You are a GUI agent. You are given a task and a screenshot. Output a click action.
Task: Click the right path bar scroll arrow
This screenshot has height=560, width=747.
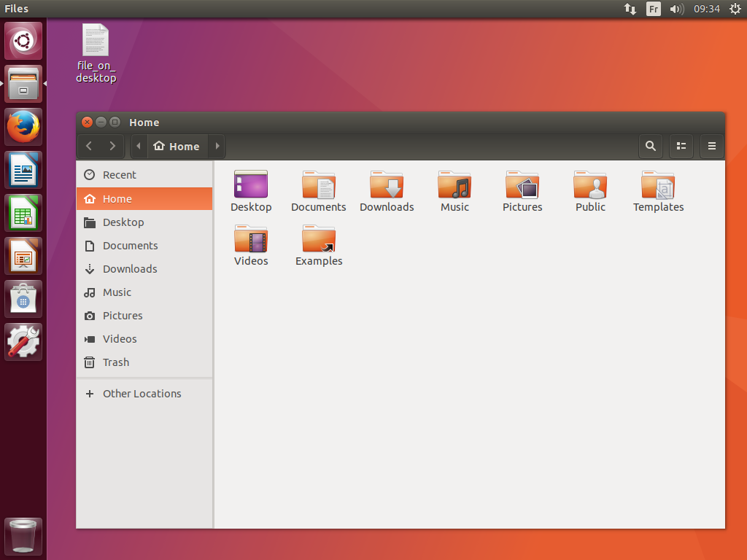(x=217, y=146)
